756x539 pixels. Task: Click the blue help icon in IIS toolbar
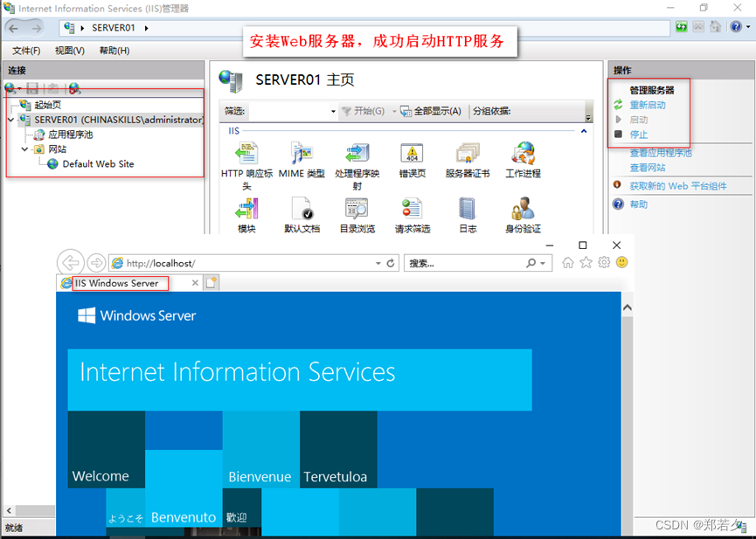[x=736, y=27]
